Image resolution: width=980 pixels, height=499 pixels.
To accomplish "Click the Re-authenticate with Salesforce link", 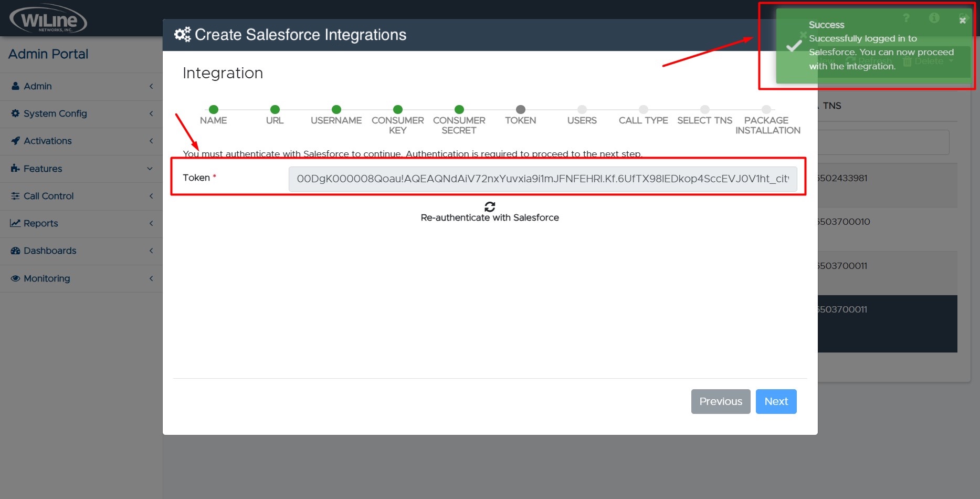I will (x=489, y=217).
